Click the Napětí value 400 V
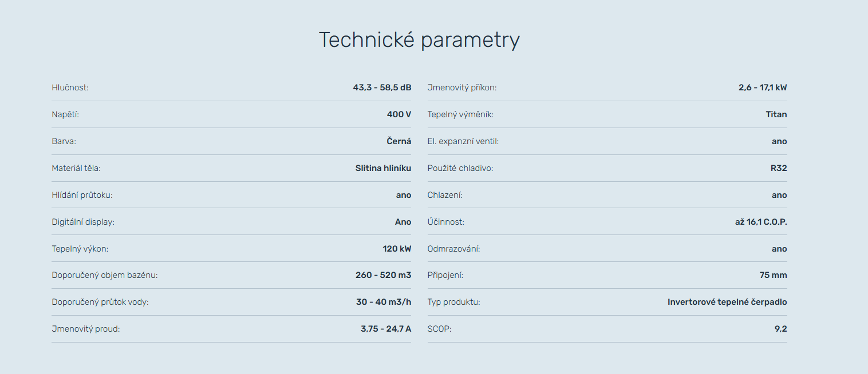 tap(399, 114)
